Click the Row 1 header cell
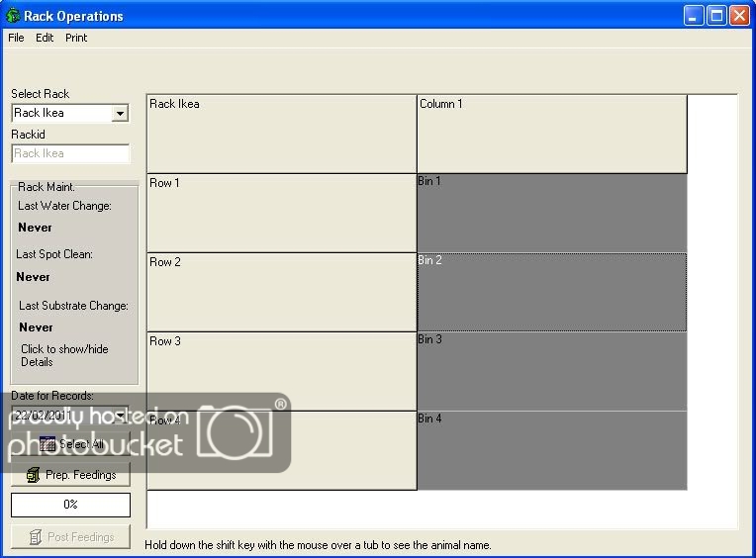 (x=281, y=213)
